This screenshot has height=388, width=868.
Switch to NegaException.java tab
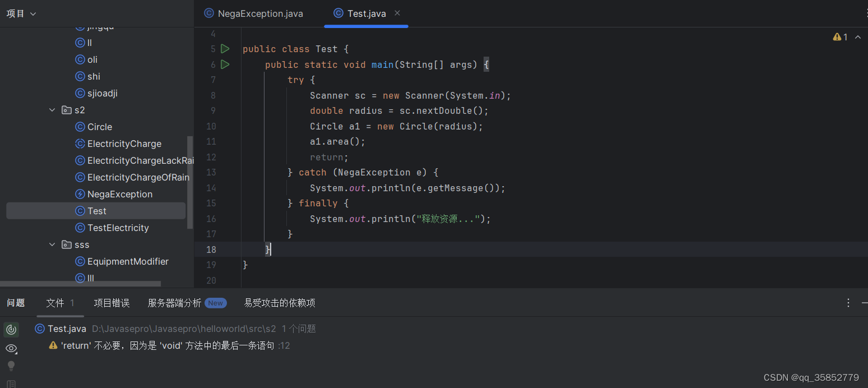coord(254,13)
